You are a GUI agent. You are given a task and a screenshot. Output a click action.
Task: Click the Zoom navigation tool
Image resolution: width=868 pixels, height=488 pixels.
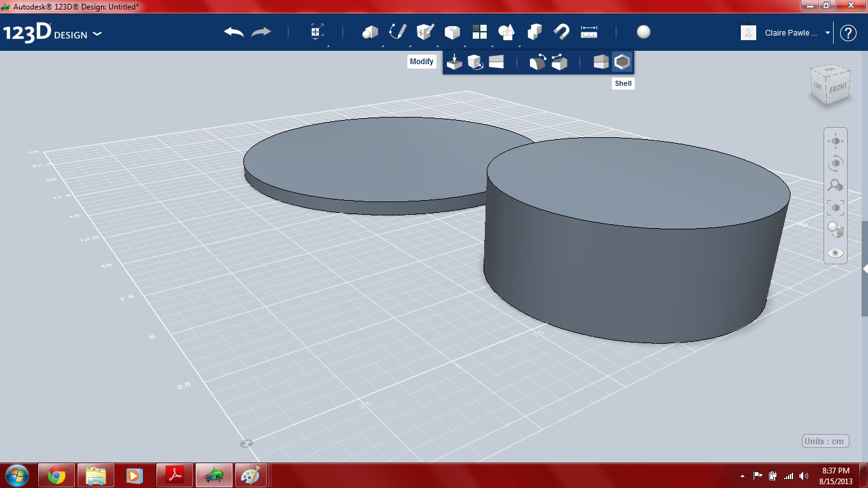point(835,186)
